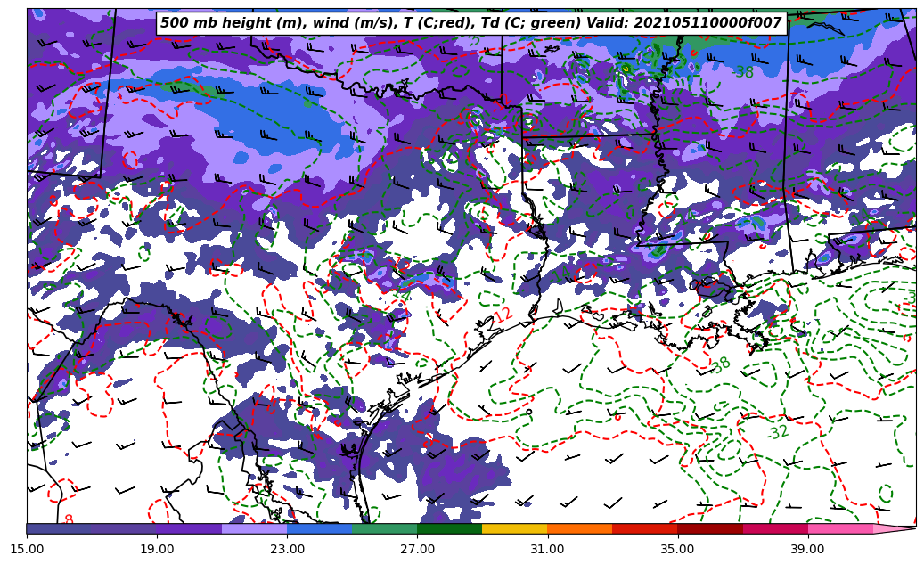The width and height of the screenshot is (924, 564).
Task: Click the colorbar tick label '15.00'
Action: (x=27, y=549)
